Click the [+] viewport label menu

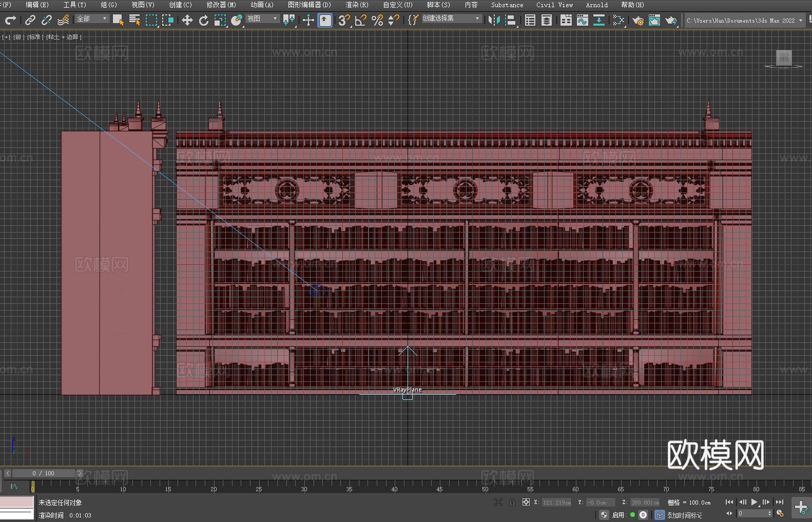6,37
